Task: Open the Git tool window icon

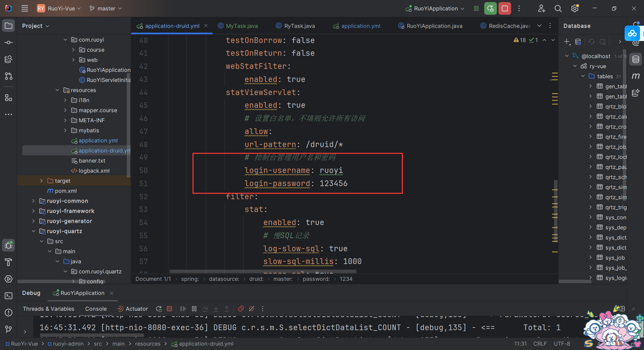Action: (x=9, y=329)
